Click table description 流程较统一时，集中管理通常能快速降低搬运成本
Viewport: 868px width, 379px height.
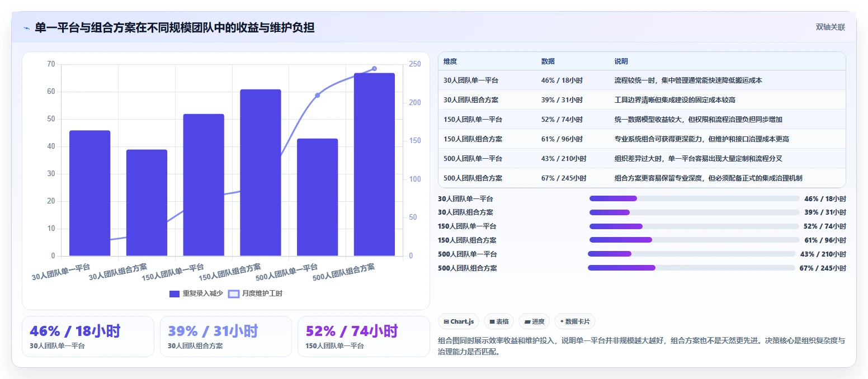[688, 80]
